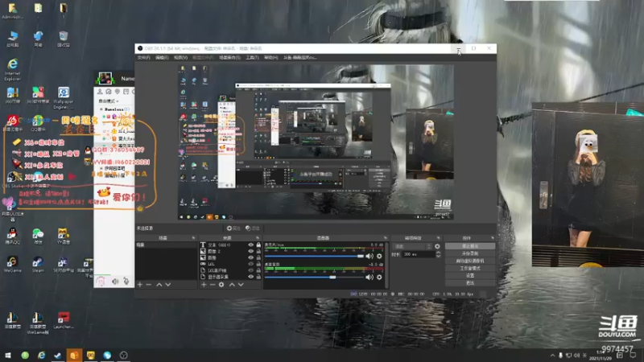Click the Stop Streaming button
Image resolution: width=644 pixels, height=362 pixels.
[x=470, y=246]
